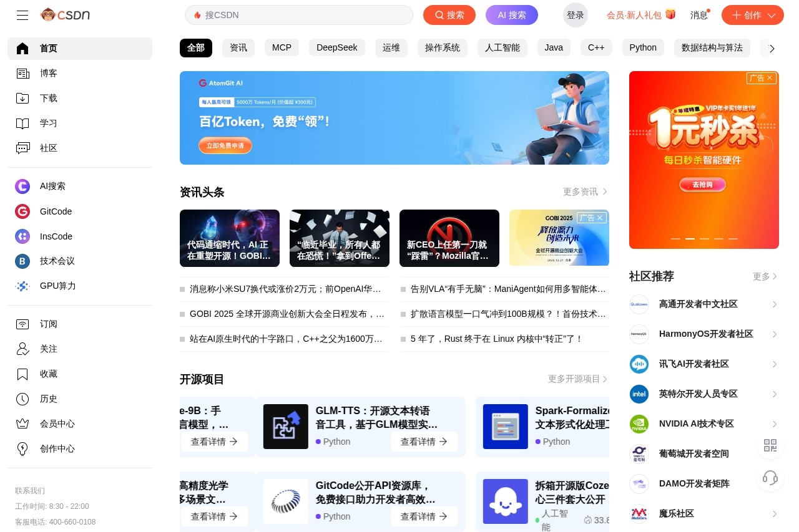This screenshot has width=799, height=532.
Task: Open InsCode from the sidebar
Action: 22,236
